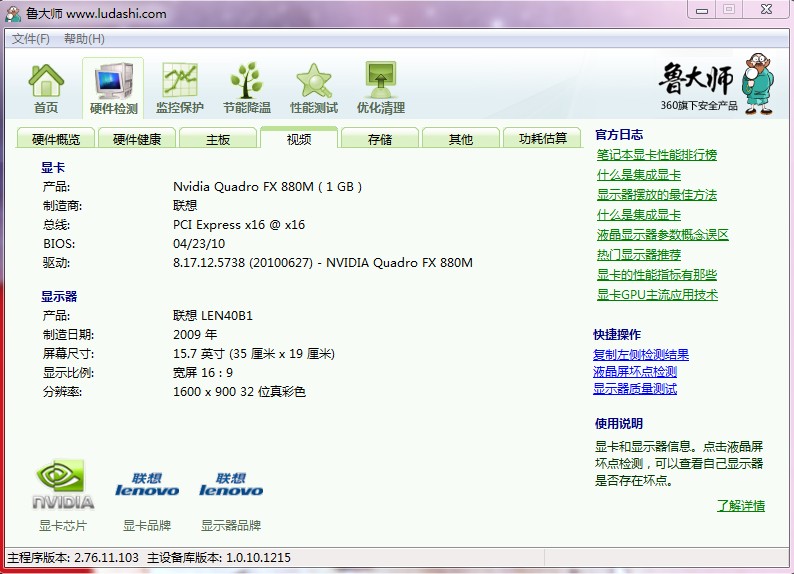Switch to the 其他 tab
Viewport: 794px width, 574px height.
461,138
